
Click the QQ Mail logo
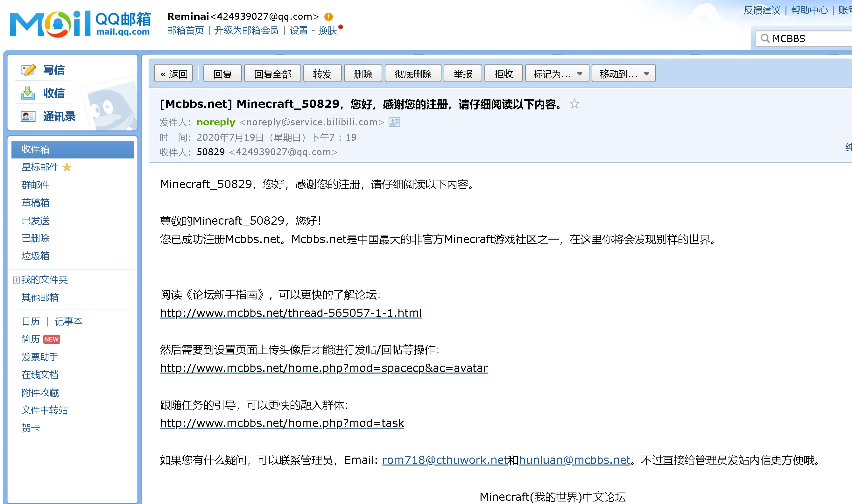[80, 24]
